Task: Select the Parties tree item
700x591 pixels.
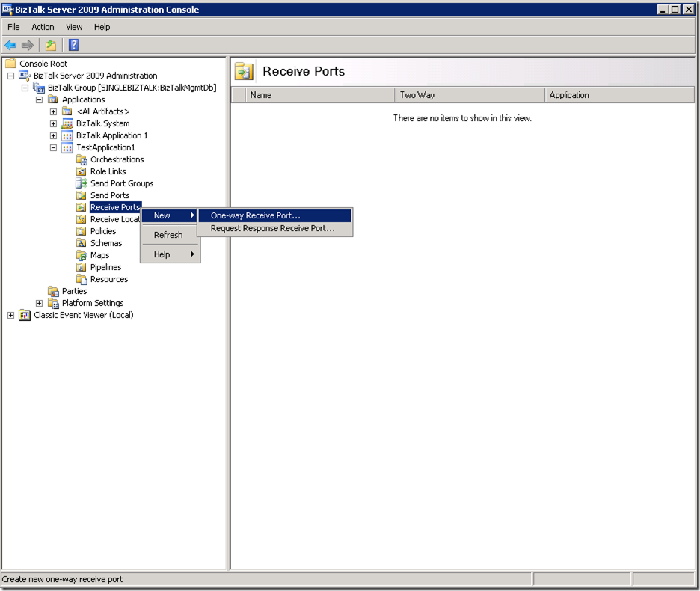Action: 75,291
